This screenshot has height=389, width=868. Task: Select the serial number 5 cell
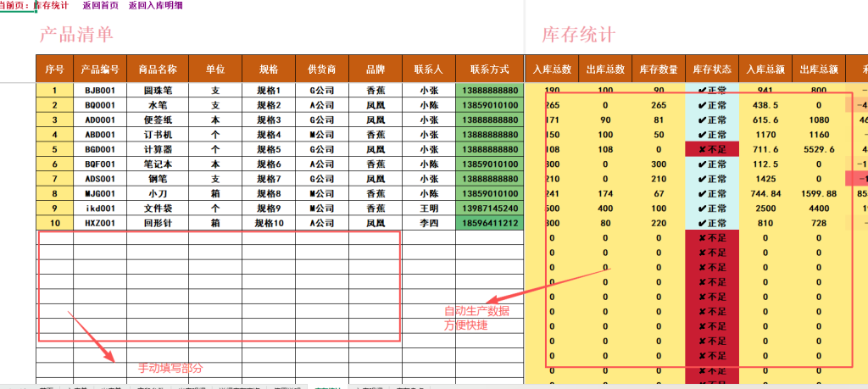click(54, 149)
